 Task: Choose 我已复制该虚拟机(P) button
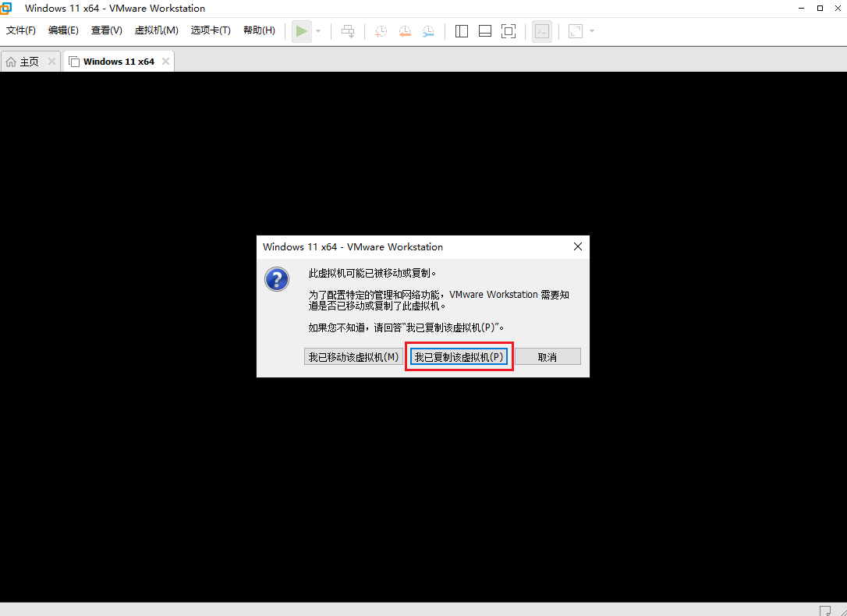[x=459, y=356]
